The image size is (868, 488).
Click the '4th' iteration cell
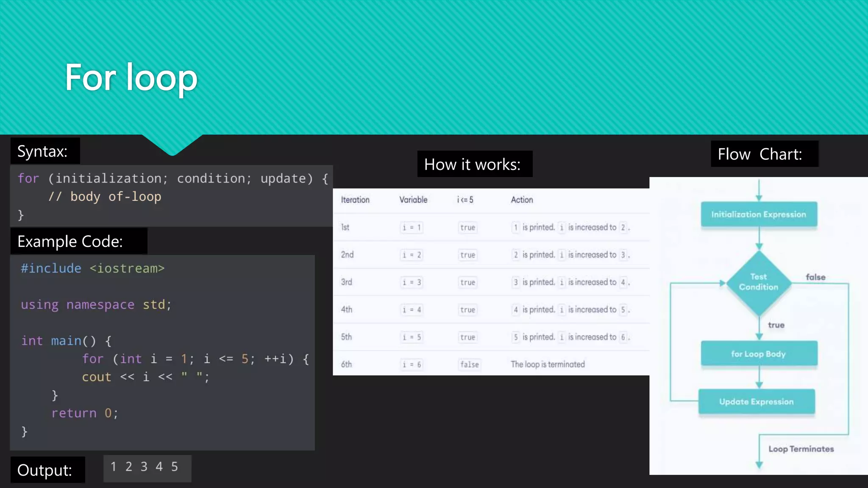coord(347,310)
